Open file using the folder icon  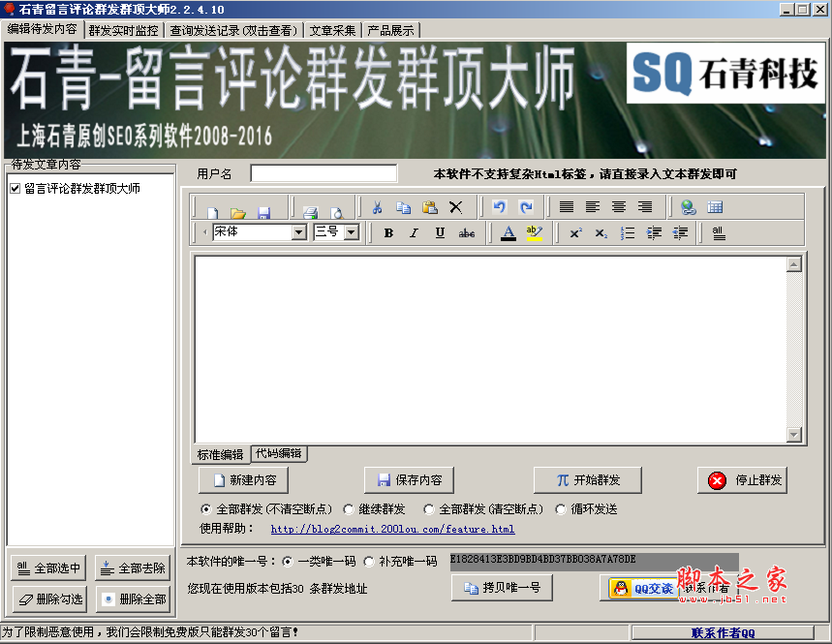(x=238, y=213)
